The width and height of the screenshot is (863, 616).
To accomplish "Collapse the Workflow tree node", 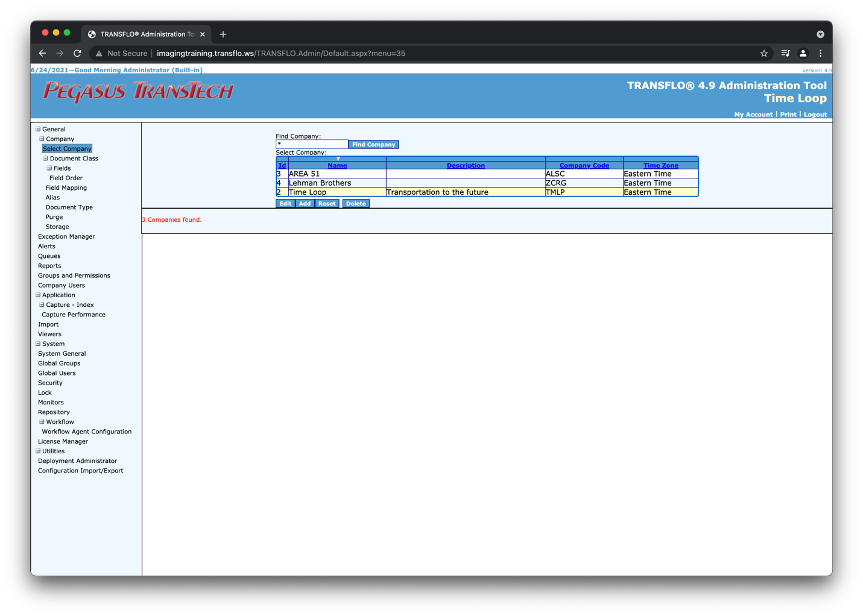I will (x=42, y=422).
